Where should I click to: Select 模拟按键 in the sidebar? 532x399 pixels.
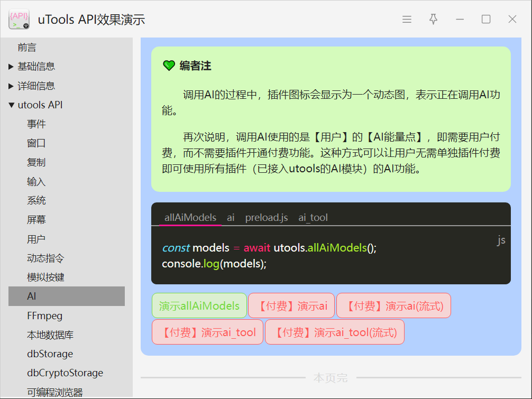(45, 277)
